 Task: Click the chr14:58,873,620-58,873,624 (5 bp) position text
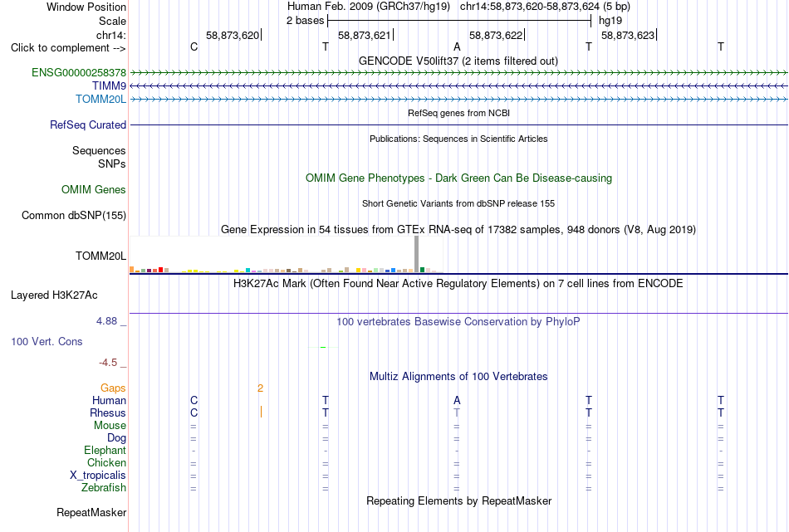545,7
